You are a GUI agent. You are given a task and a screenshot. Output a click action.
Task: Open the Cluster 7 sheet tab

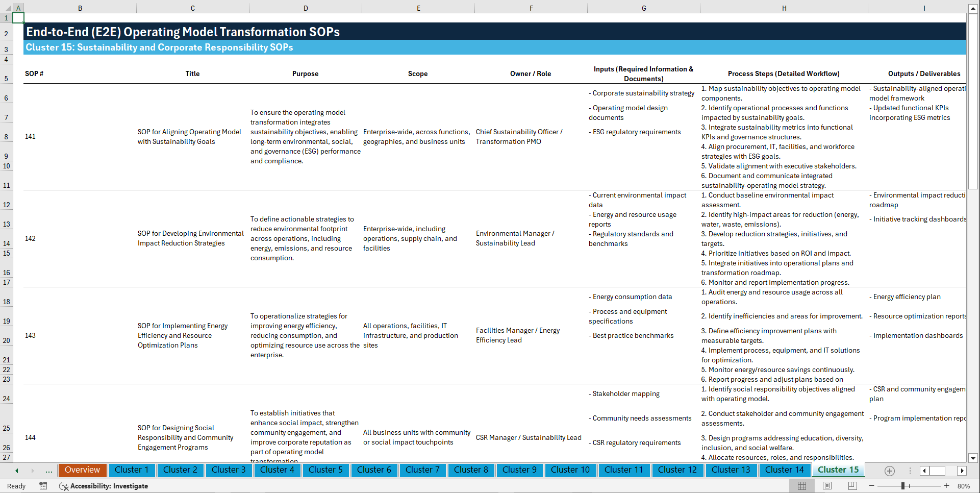(x=422, y=470)
